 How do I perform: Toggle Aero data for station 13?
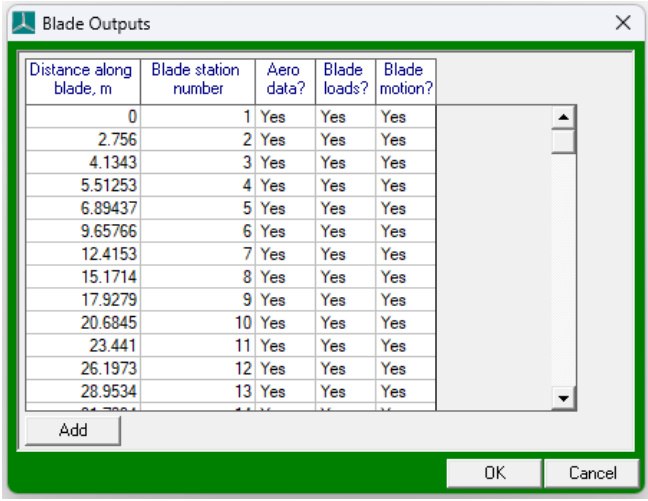pos(285,392)
